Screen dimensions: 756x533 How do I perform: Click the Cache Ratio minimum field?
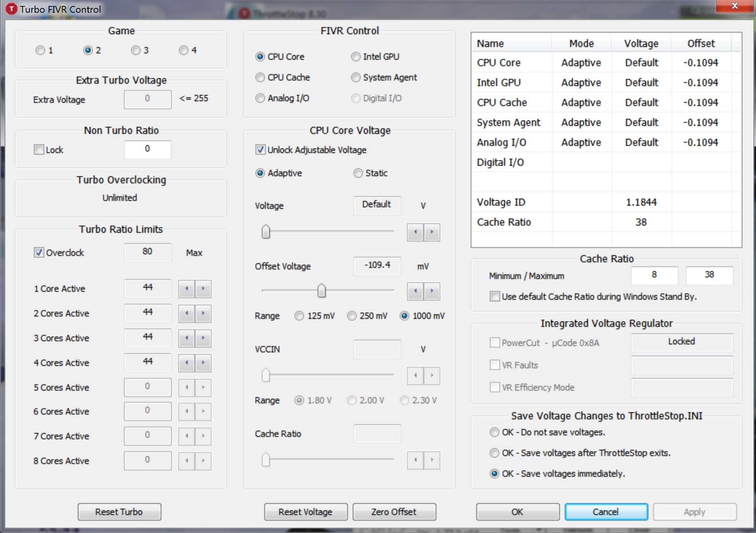click(x=654, y=275)
